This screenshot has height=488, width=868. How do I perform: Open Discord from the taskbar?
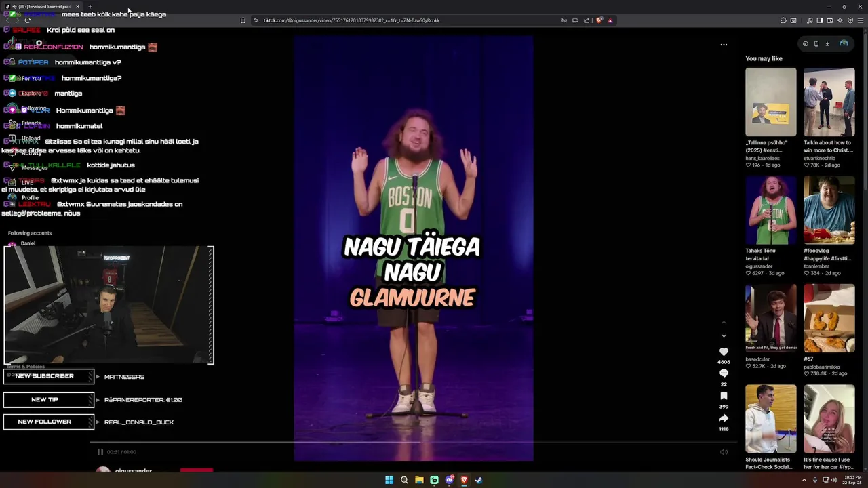click(449, 480)
